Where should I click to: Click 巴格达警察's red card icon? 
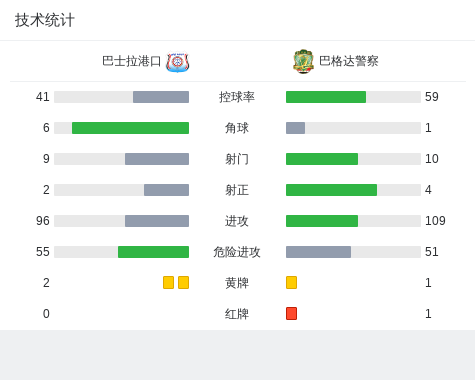click(x=291, y=314)
